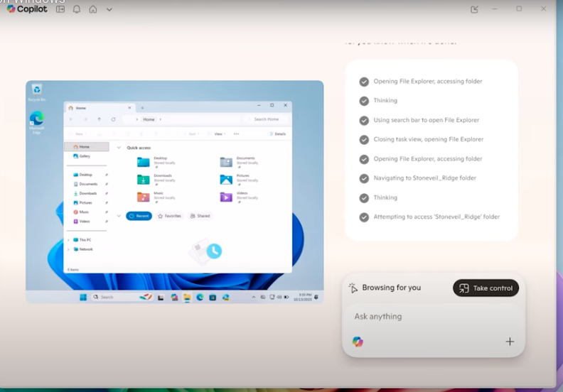Expand the chevron dropdown beside the home icon
563x392 pixels.
click(x=109, y=9)
